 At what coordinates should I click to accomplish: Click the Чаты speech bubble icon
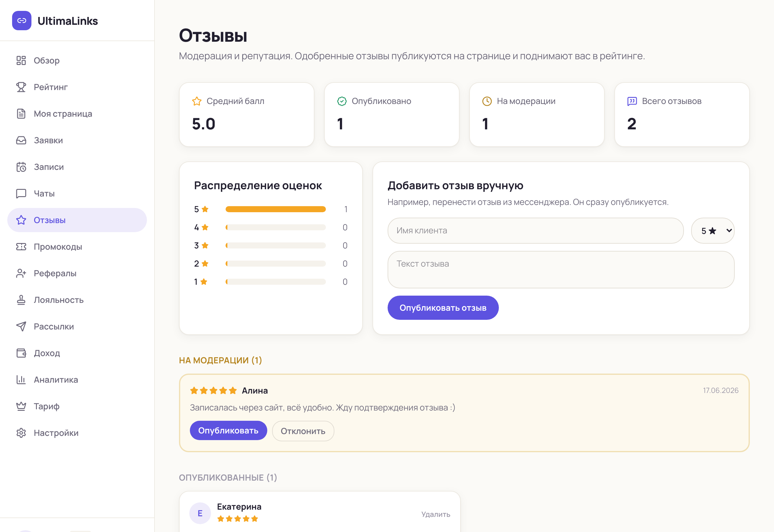21,193
